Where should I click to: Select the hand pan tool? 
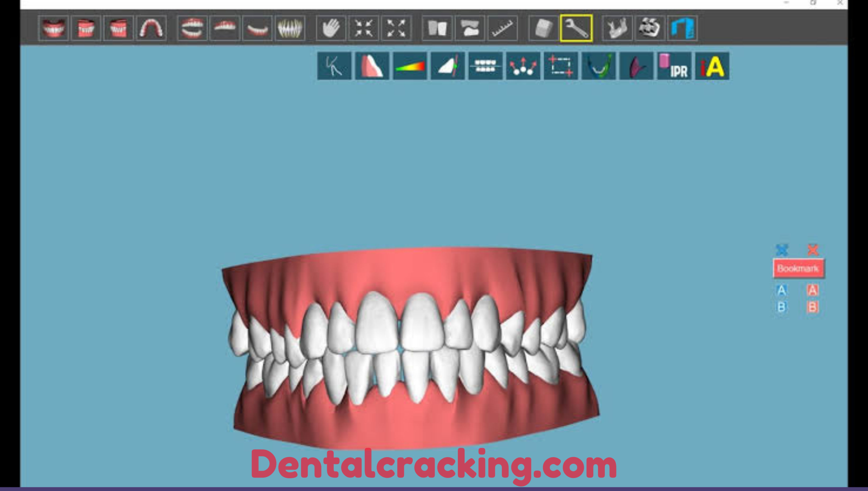coord(331,28)
